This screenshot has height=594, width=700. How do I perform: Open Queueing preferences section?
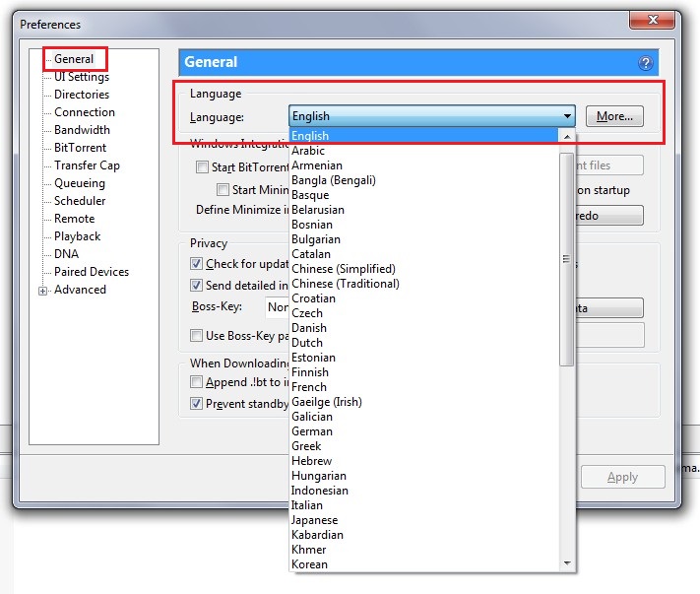tap(80, 183)
